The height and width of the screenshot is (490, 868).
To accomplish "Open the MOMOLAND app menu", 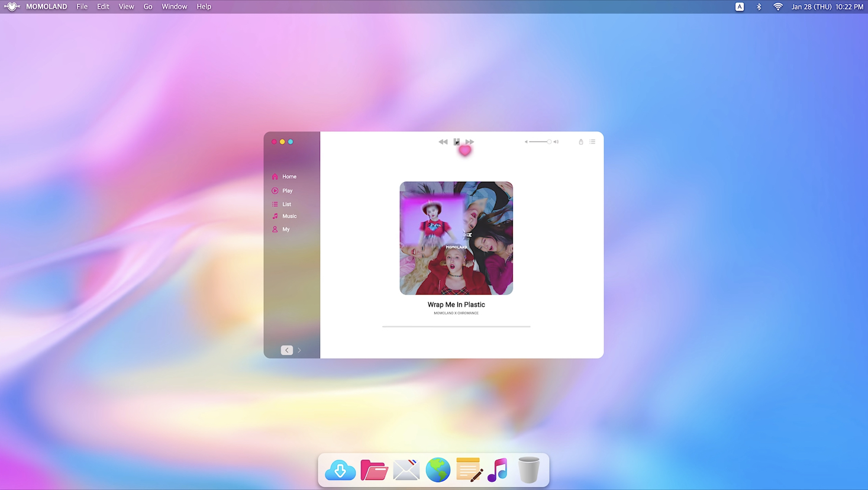I will pyautogui.click(x=47, y=7).
